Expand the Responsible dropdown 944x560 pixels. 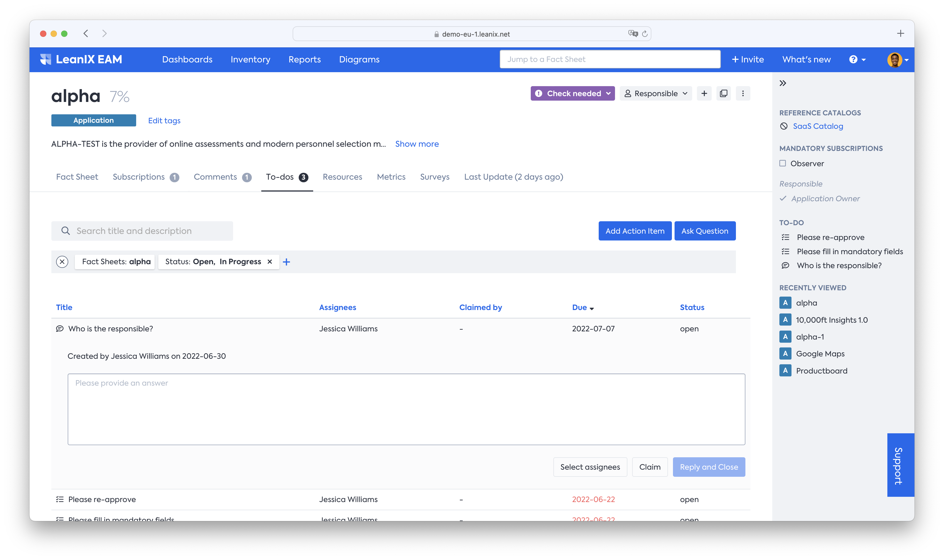pyautogui.click(x=656, y=93)
